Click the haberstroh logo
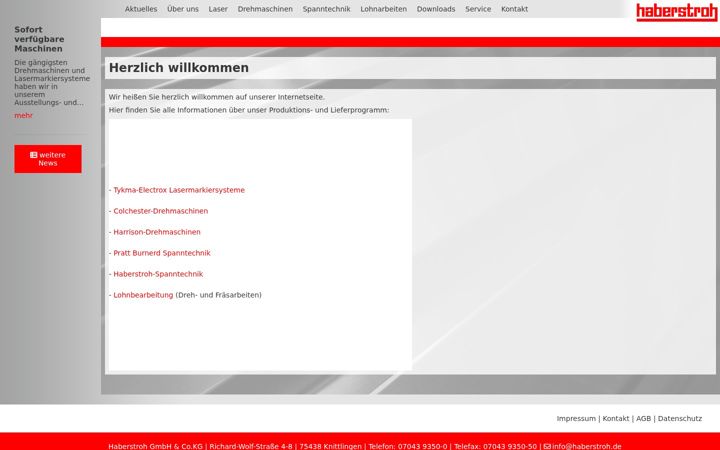Screen dimensions: 720x450 [676, 12]
